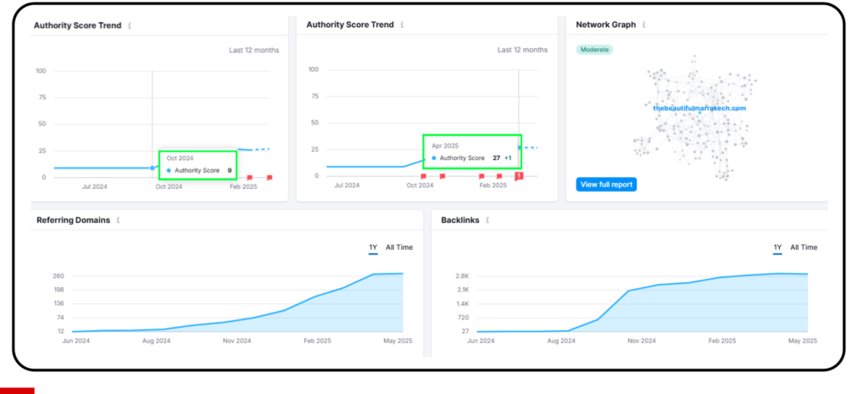Screen dimensions: 868x394
Task: Switch Referring Domains to All Time
Action: click(399, 247)
